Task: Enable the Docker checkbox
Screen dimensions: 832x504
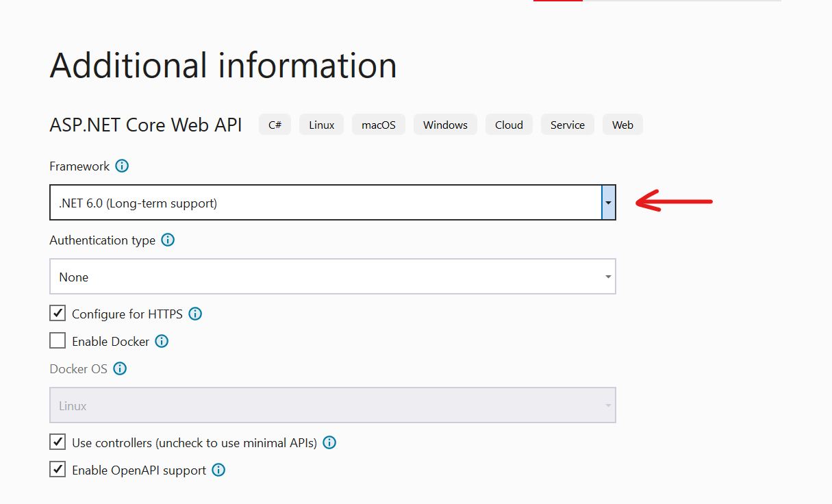Action: coord(58,340)
